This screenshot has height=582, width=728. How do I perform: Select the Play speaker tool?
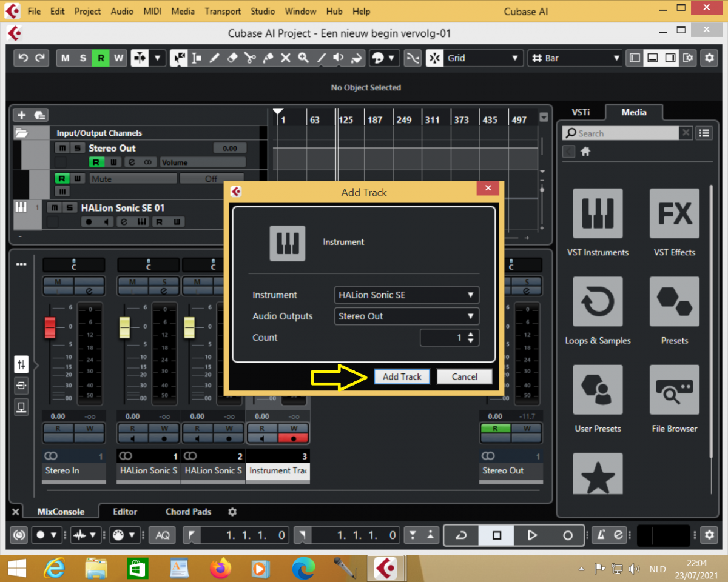[x=339, y=58]
